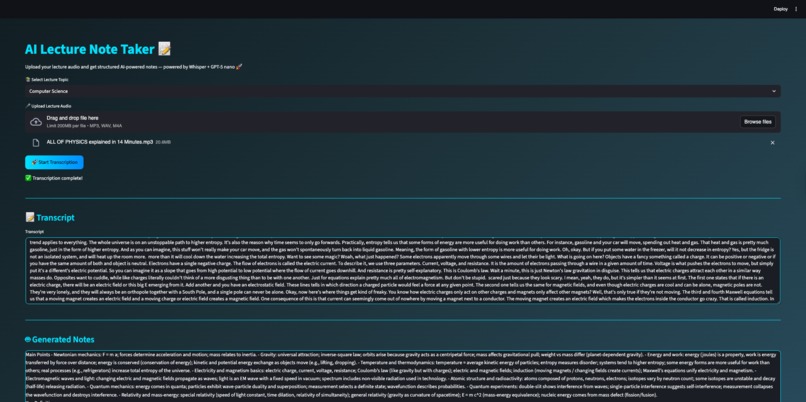The width and height of the screenshot is (806, 402).
Task: Click the Transcription complete status message
Action: [53, 178]
